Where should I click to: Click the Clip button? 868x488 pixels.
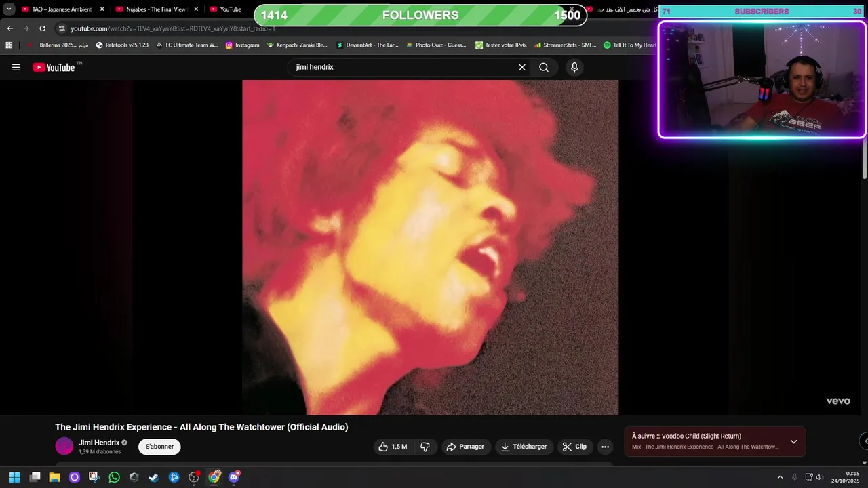click(x=574, y=447)
